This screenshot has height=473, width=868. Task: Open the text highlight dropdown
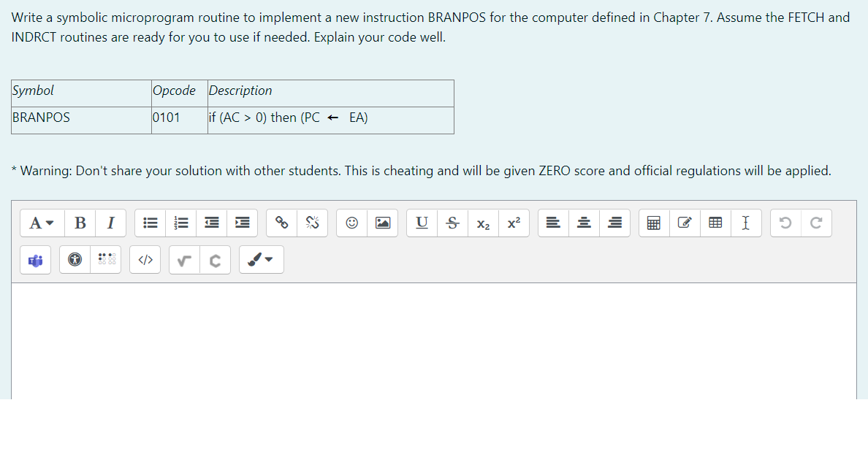pos(261,259)
